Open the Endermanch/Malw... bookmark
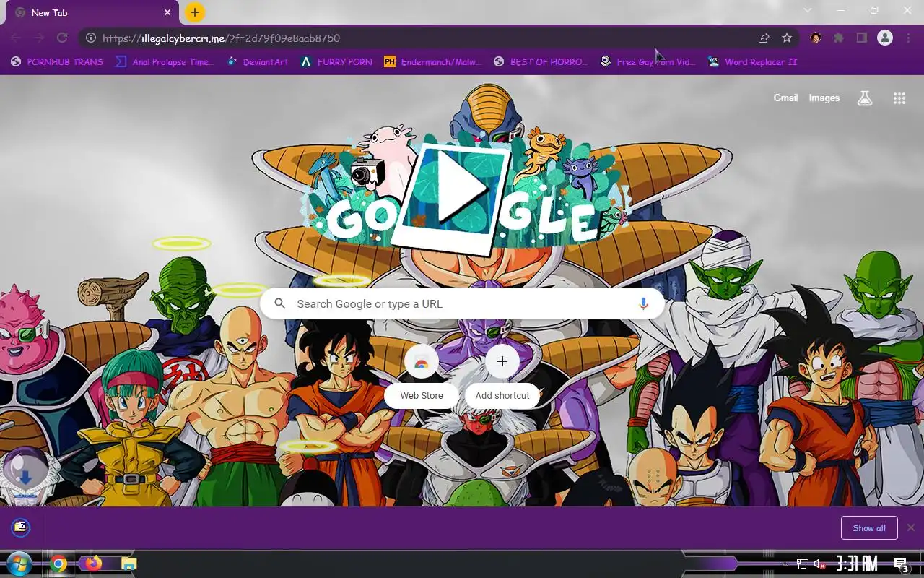Screen dimensions: 924x578 (432, 61)
